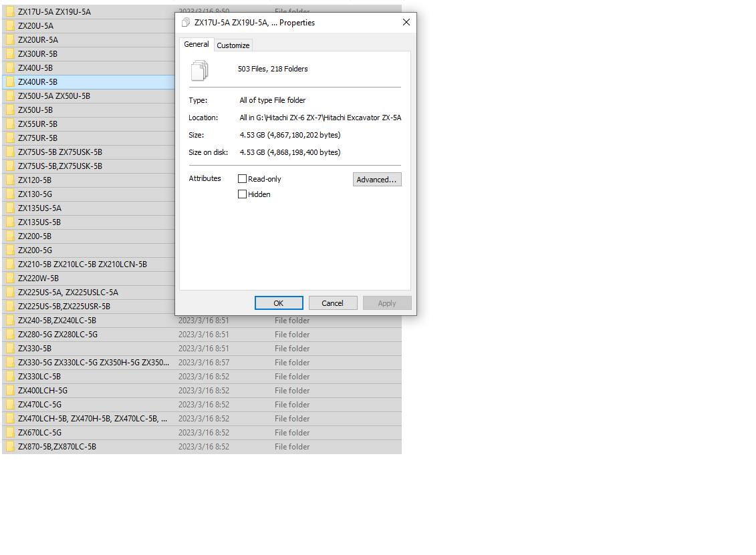This screenshot has width=756, height=555.
Task: Click the OK button
Action: 279,303
